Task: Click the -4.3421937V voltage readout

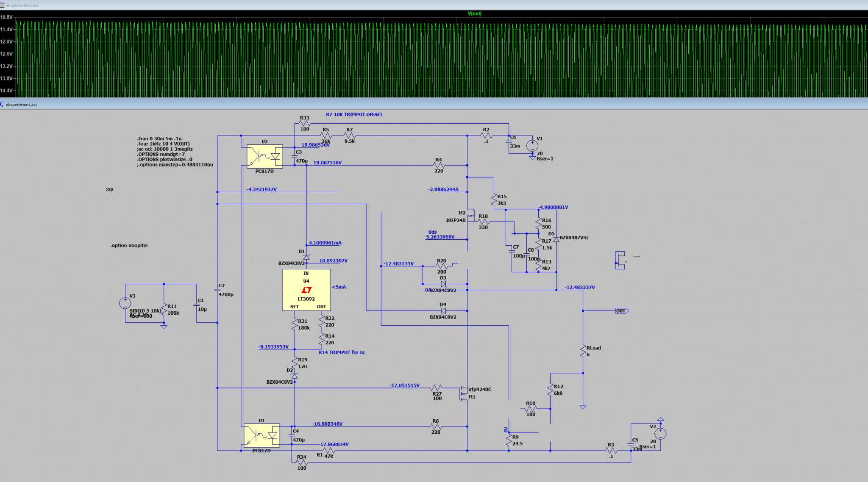Action: pyautogui.click(x=262, y=189)
